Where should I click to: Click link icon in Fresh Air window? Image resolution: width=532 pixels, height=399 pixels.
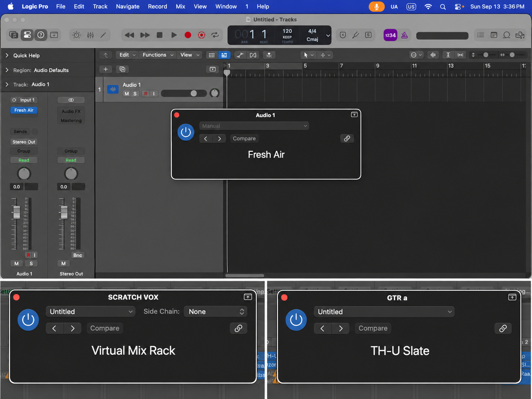pyautogui.click(x=347, y=139)
